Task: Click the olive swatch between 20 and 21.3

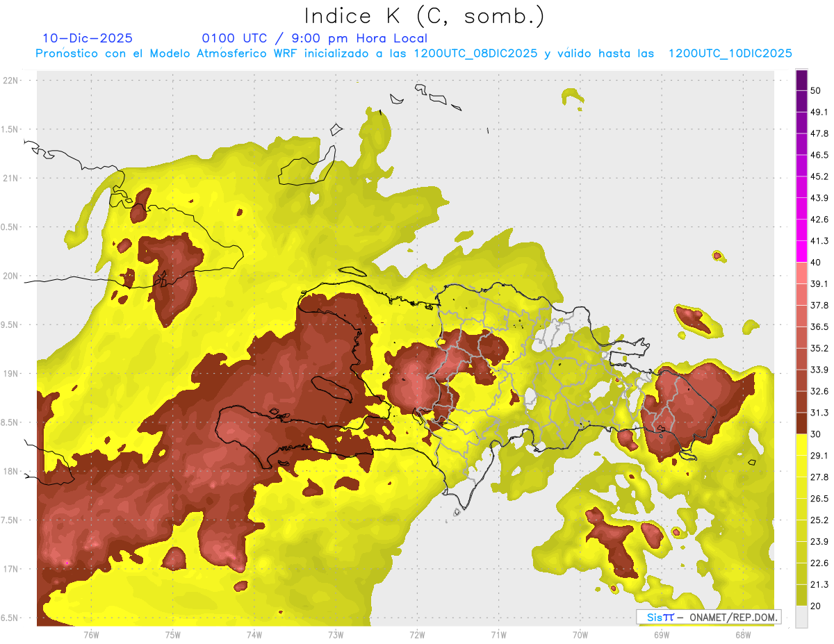Action: [x=802, y=595]
